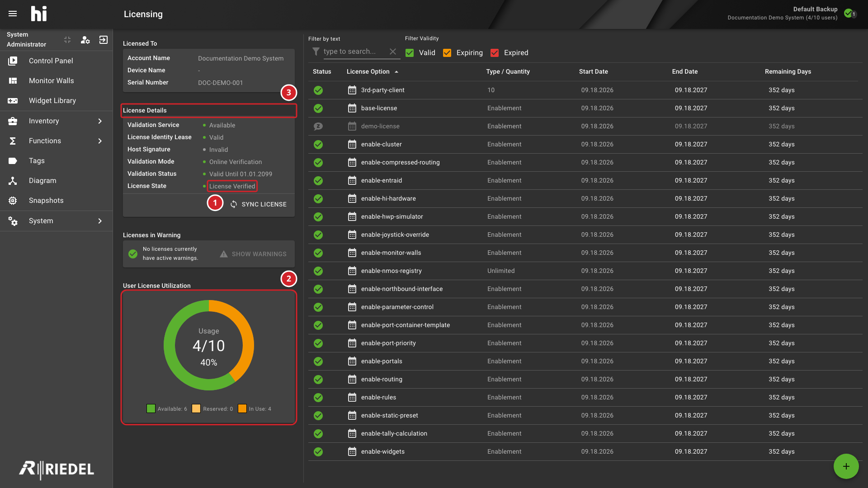Image resolution: width=868 pixels, height=488 pixels.
Task: Click the Default Backup status check icon
Action: click(849, 13)
